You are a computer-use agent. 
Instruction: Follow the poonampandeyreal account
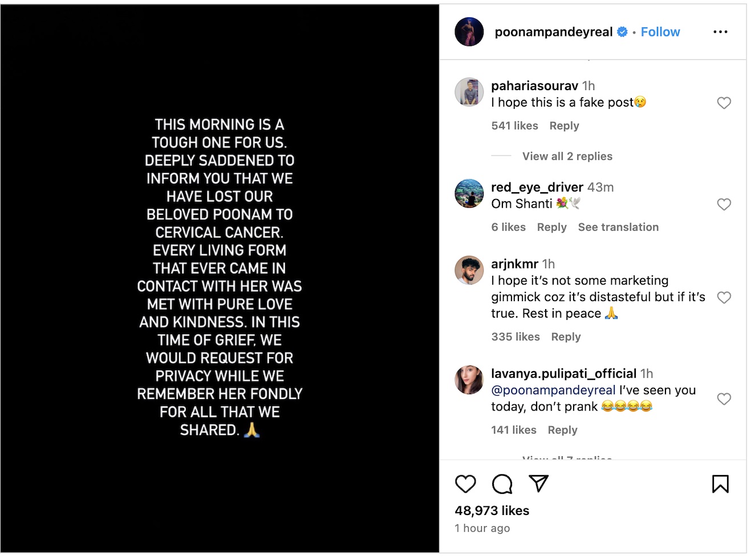660,32
